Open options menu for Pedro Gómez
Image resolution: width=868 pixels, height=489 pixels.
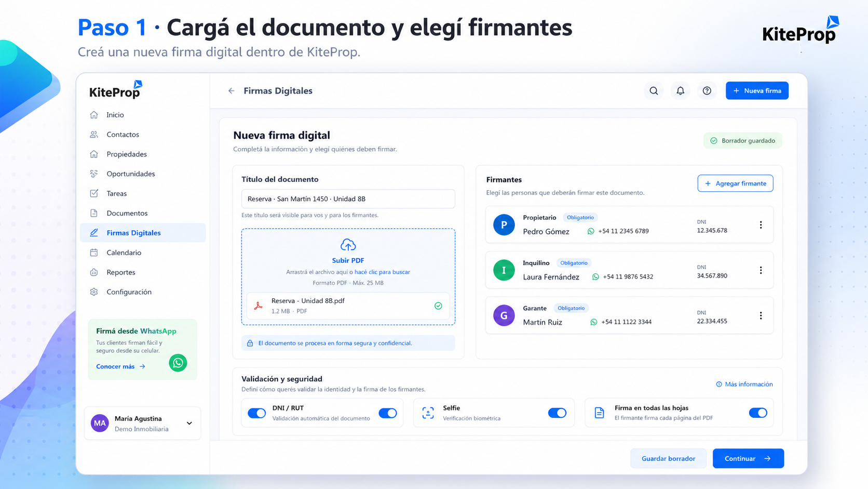tap(761, 225)
